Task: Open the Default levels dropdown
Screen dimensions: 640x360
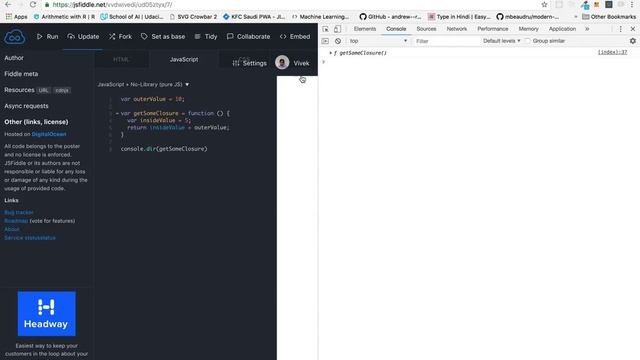Action: pos(501,41)
